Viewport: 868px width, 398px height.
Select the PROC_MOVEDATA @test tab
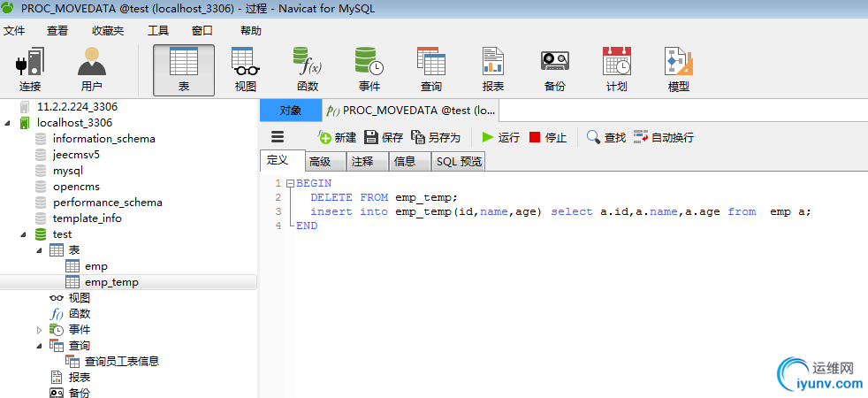[411, 111]
